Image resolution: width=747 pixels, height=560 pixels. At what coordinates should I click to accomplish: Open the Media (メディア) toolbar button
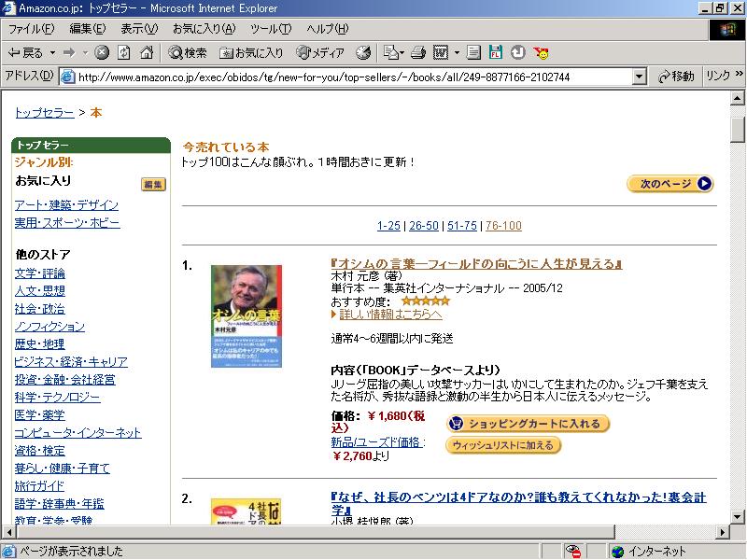319,52
